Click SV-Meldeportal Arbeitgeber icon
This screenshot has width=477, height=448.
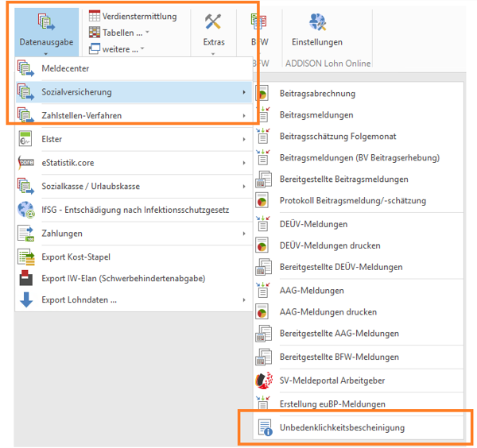[264, 380]
